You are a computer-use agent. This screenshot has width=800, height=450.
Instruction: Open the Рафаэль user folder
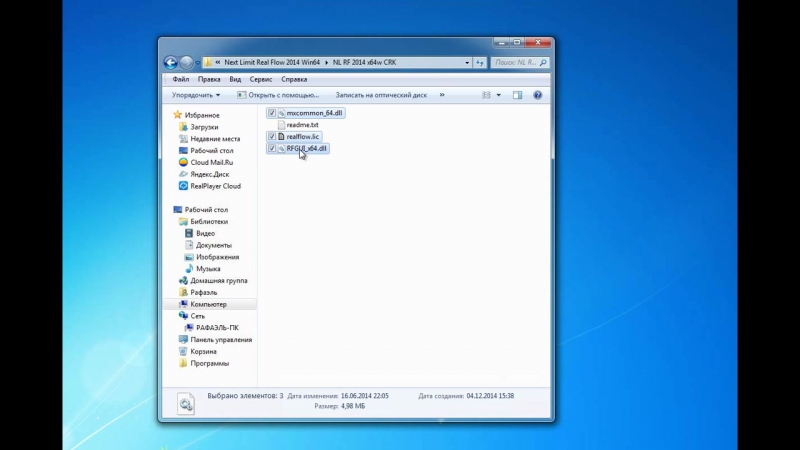(204, 292)
